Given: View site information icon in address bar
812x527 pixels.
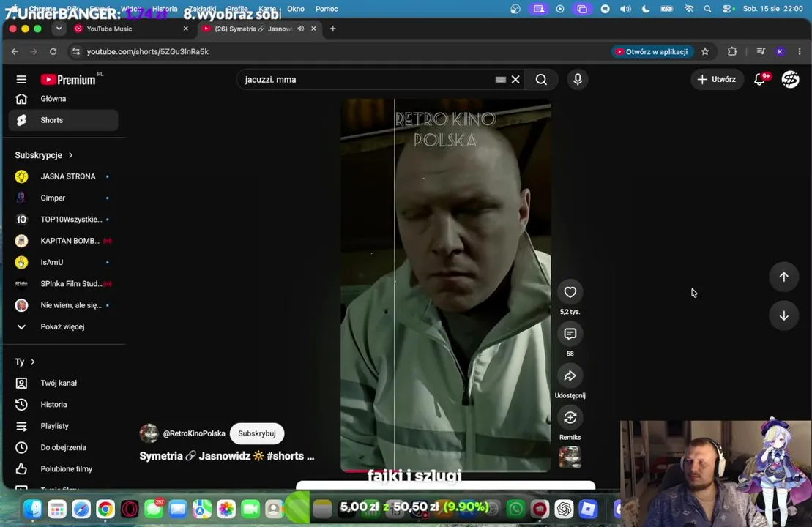Looking at the screenshot, I should pyautogui.click(x=76, y=51).
